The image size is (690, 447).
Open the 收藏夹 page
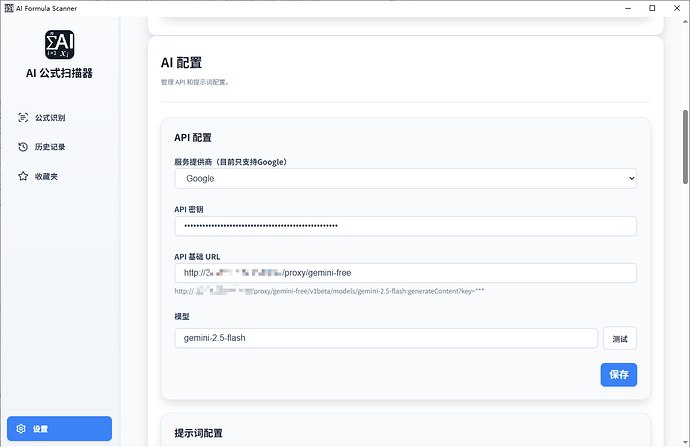[x=59, y=176]
